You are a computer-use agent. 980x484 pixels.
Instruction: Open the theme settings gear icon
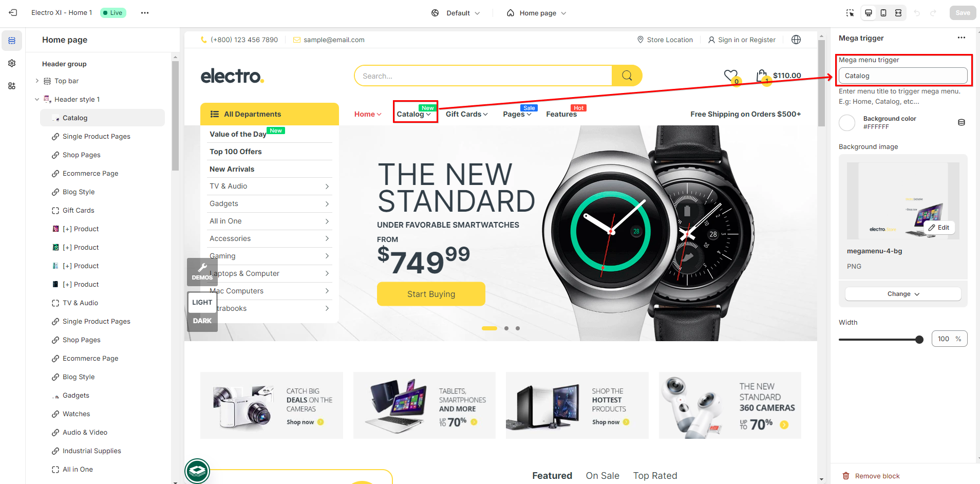[12, 63]
